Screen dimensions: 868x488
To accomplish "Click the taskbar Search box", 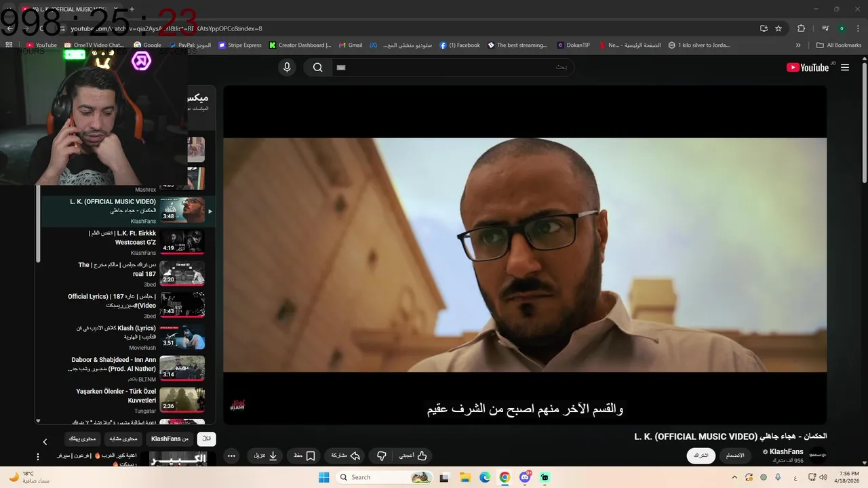I will point(386,477).
